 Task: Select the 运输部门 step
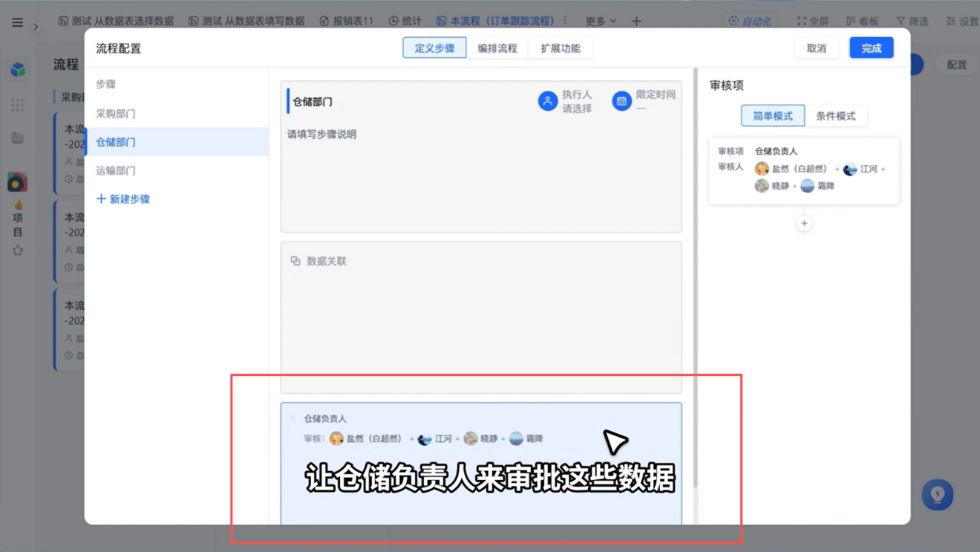177,170
